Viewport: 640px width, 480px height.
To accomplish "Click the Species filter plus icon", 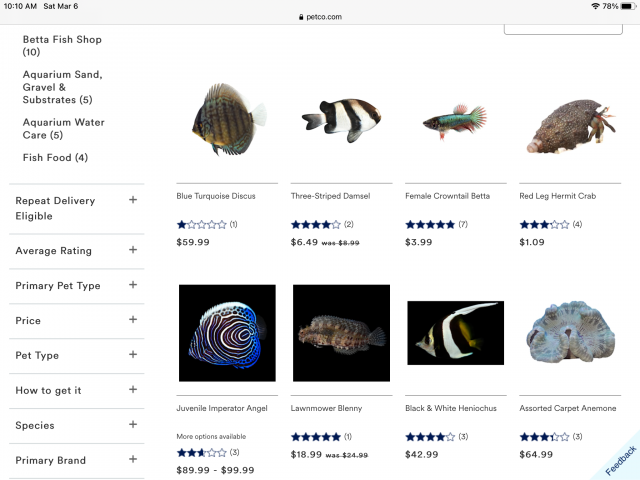I will click(x=132, y=425).
